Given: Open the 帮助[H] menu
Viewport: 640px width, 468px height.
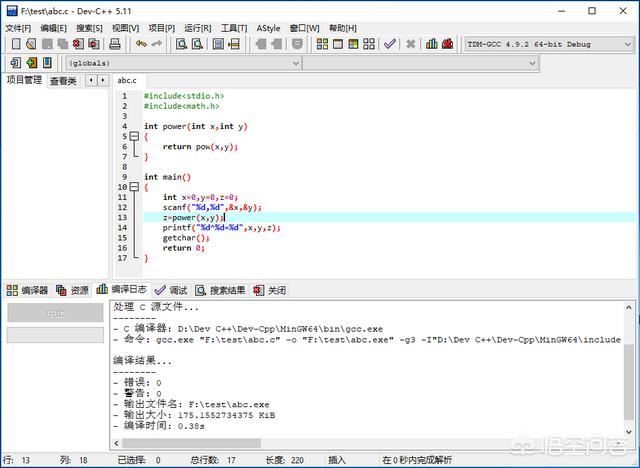Looking at the screenshot, I should coord(343,28).
